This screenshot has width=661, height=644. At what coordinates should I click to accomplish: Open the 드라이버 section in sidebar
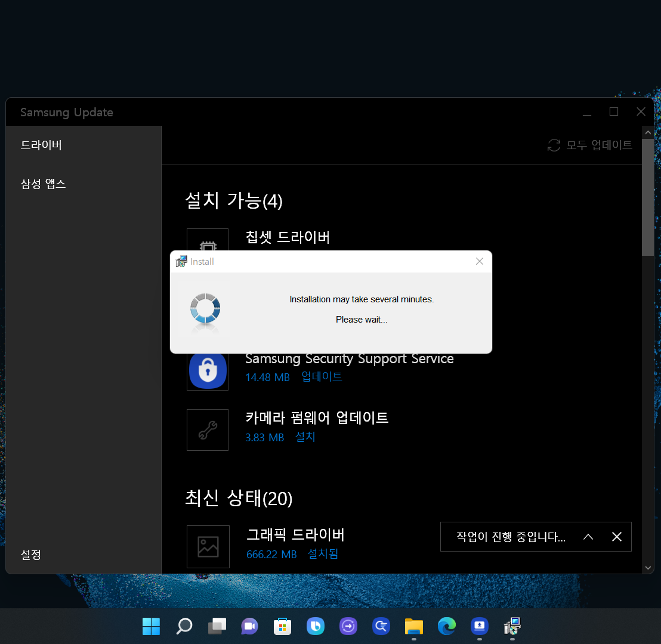(41, 145)
